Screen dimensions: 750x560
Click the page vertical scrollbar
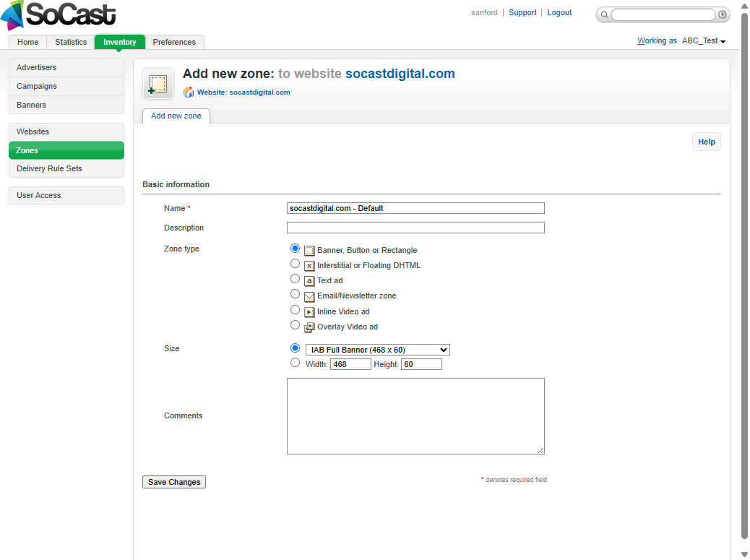(744, 277)
